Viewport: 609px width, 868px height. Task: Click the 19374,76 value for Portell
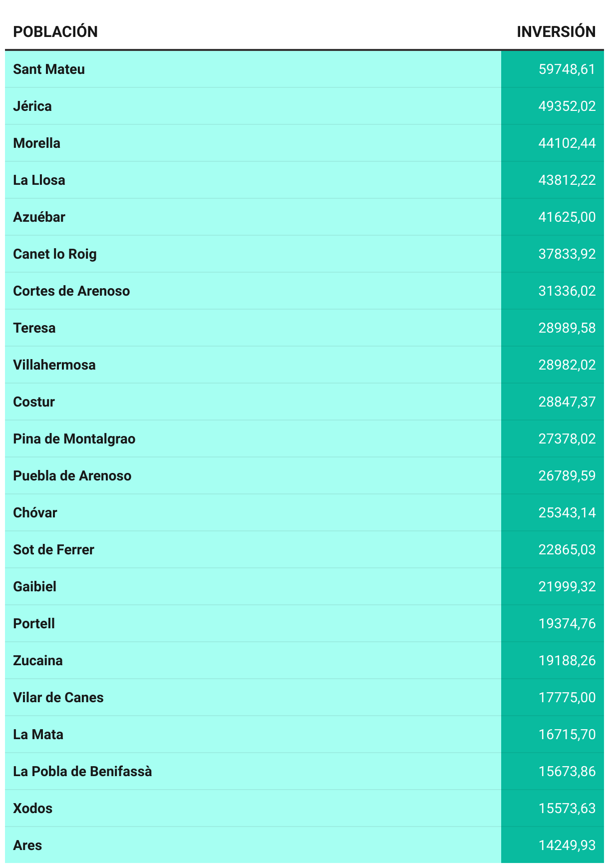tap(567, 623)
